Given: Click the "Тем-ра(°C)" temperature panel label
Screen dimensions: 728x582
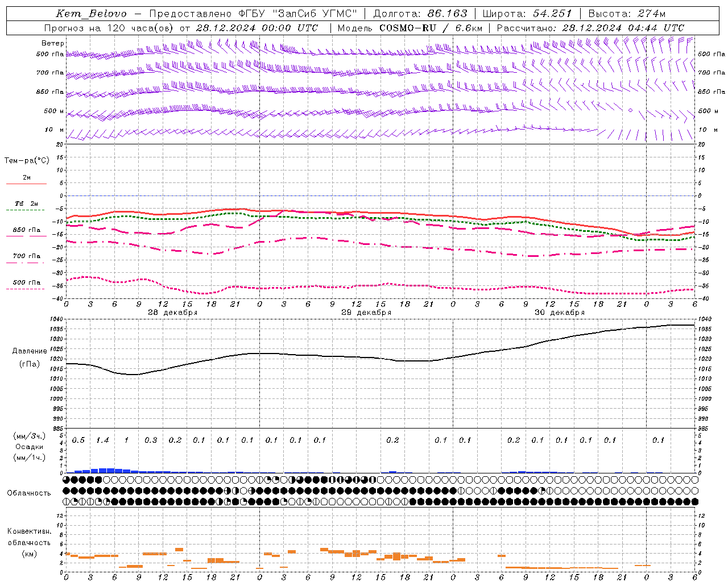Looking at the screenshot, I should coord(27,161).
